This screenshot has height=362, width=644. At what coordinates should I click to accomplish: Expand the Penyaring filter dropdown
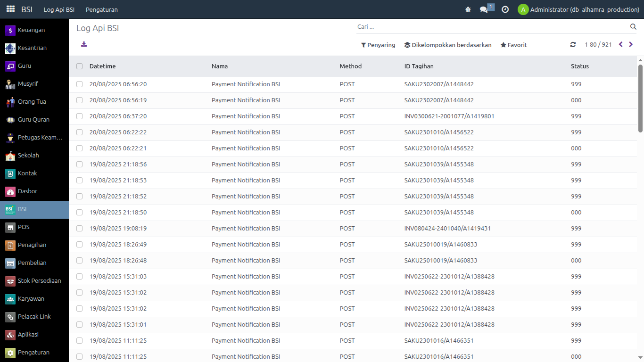pyautogui.click(x=378, y=45)
